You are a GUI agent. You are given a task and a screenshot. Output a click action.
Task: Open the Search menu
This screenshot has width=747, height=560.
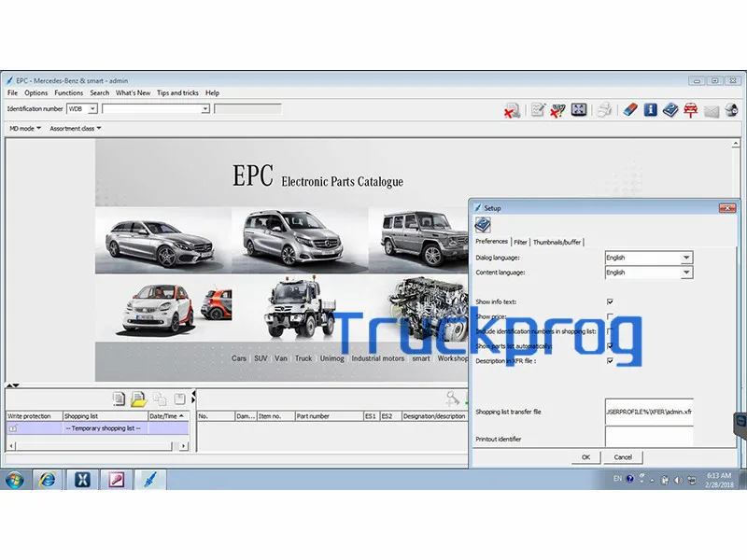[100, 92]
